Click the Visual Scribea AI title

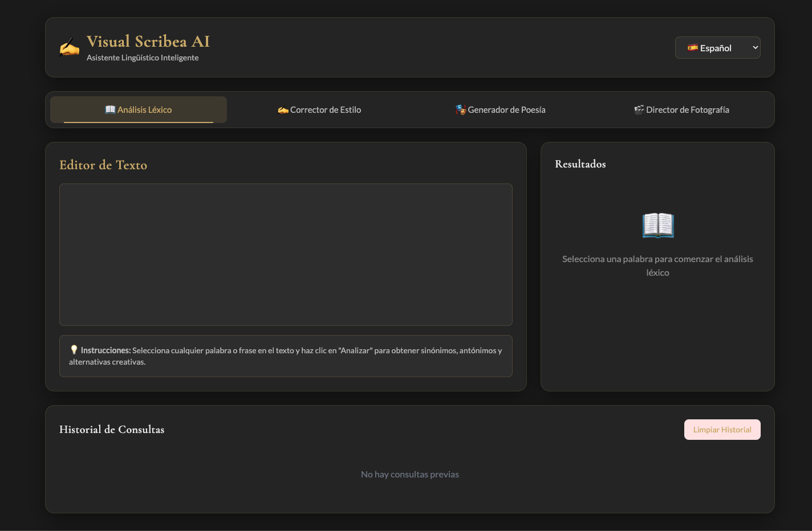pyautogui.click(x=148, y=42)
